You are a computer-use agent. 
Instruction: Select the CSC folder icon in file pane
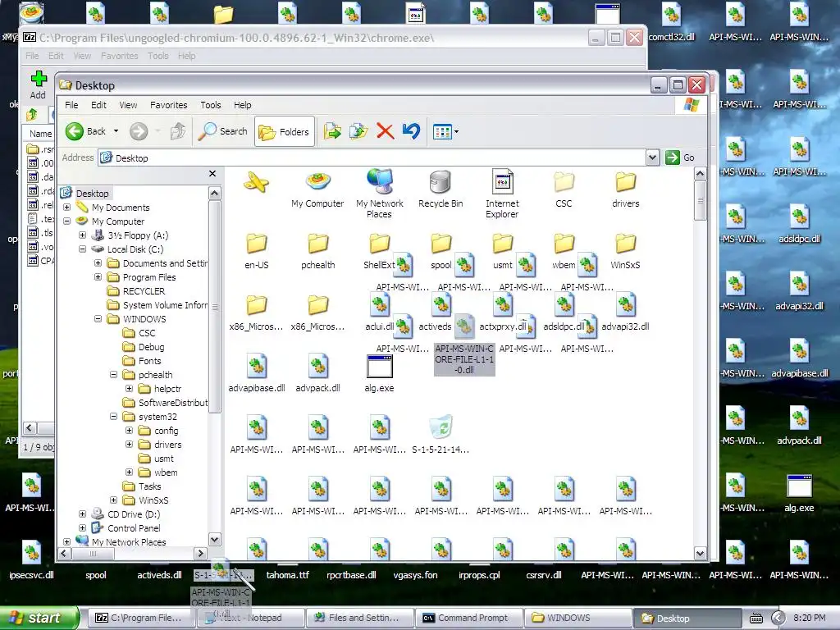click(x=564, y=189)
